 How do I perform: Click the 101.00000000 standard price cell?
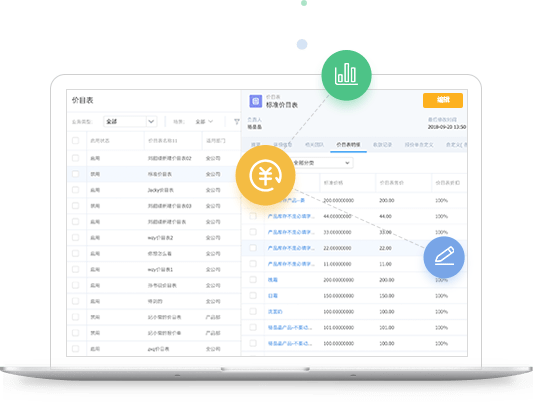pos(339,328)
